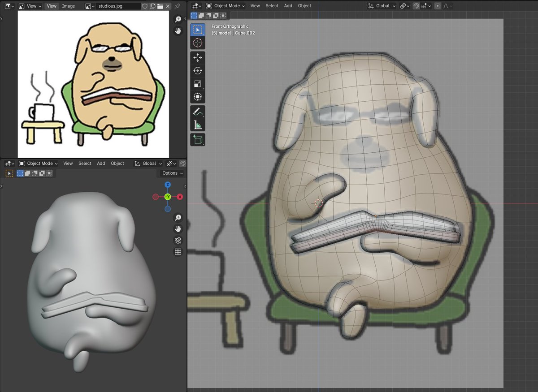Toggle proportional editing in main viewport header
The image size is (538, 392).
coord(438,6)
